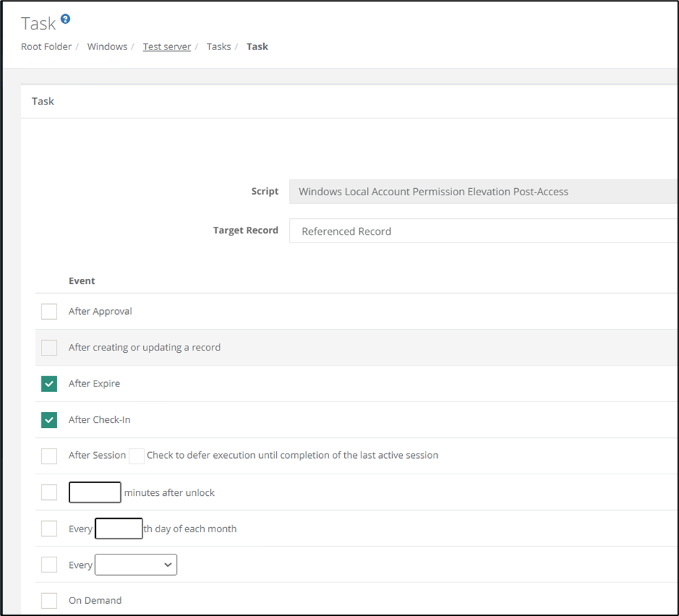Check the Every interval dropdown's checkbox
Image resolution: width=679 pixels, height=616 pixels.
(49, 564)
